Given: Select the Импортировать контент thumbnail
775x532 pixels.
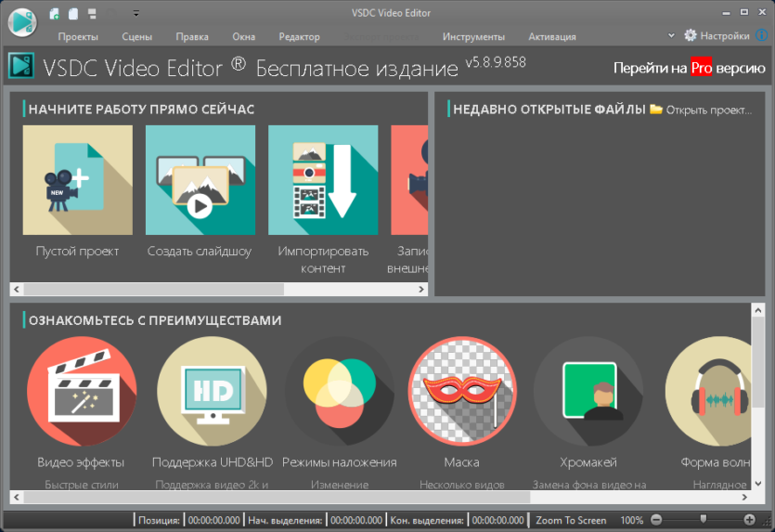Looking at the screenshot, I should coord(323,180).
